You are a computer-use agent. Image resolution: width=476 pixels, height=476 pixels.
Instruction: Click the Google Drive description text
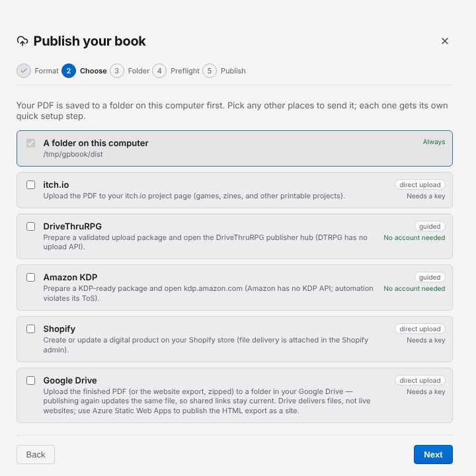pos(207,401)
